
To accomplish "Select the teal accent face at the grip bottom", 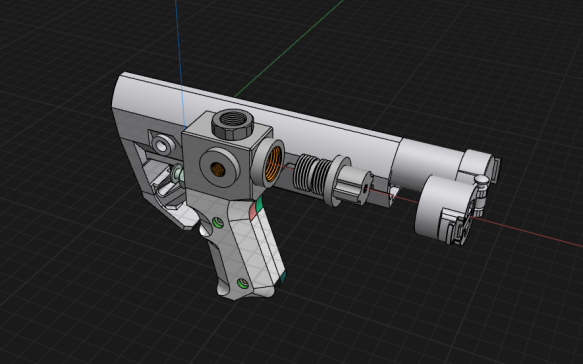I will tap(283, 277).
